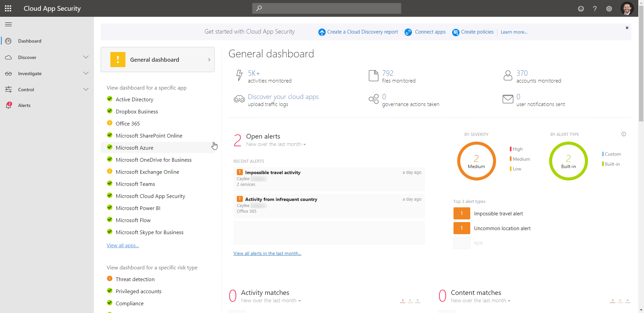The width and height of the screenshot is (644, 313).
Task: Open the General dashboard arrow chevron
Action: [209, 60]
